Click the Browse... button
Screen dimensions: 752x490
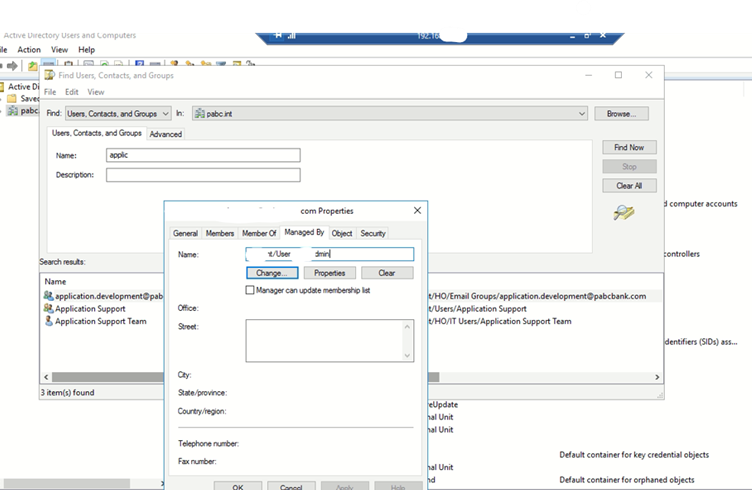(x=622, y=114)
